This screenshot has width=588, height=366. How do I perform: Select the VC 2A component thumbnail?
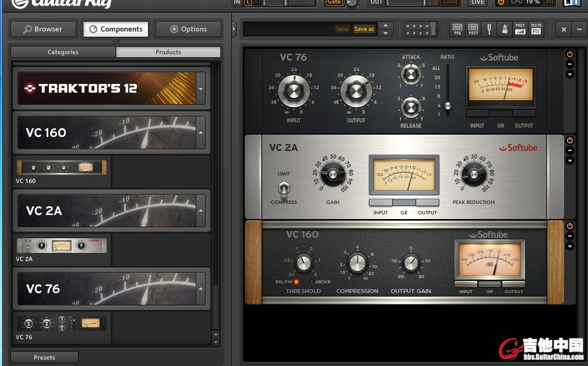click(62, 245)
